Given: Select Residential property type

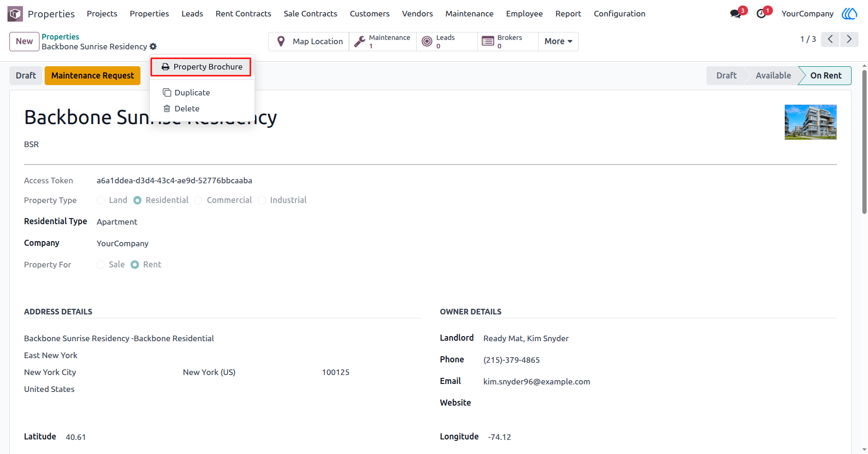Looking at the screenshot, I should (138, 200).
